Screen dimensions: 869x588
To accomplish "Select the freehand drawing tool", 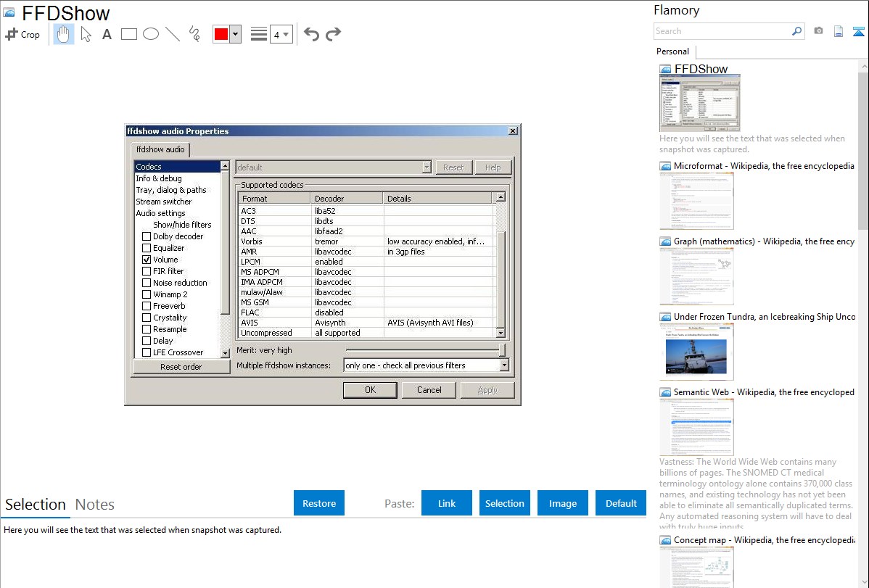I will pos(194,34).
